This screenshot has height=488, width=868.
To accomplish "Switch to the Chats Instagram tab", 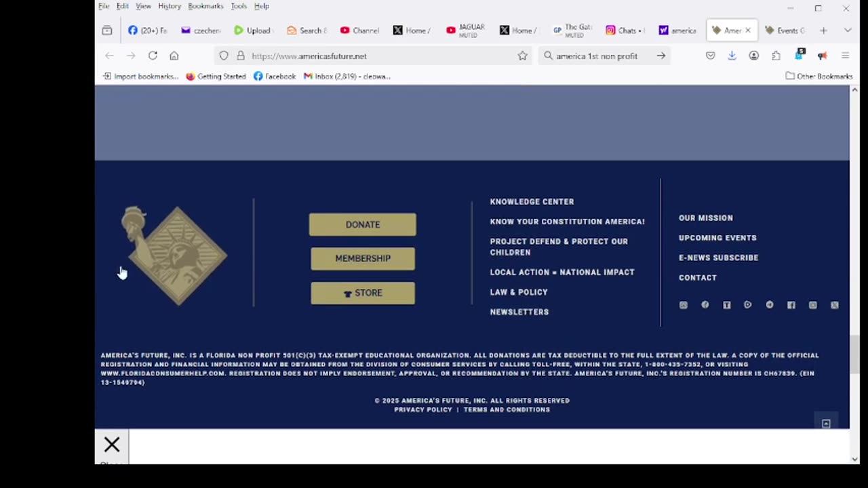I will coord(625,30).
